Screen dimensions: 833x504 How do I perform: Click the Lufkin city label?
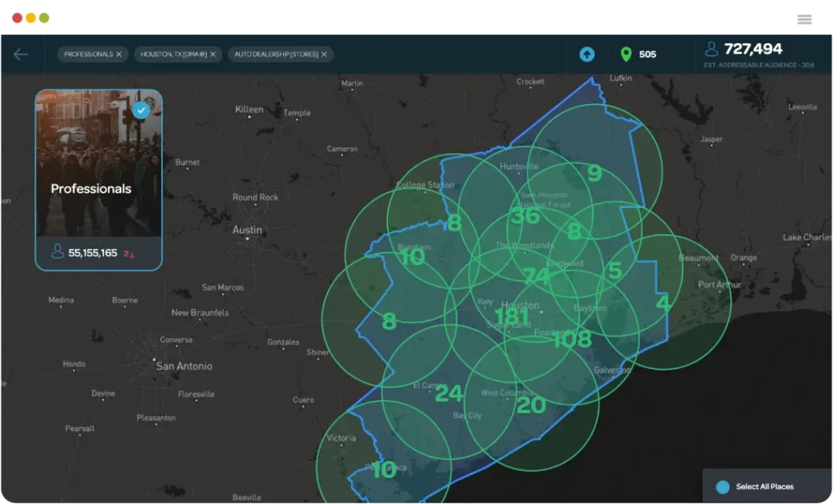click(621, 78)
